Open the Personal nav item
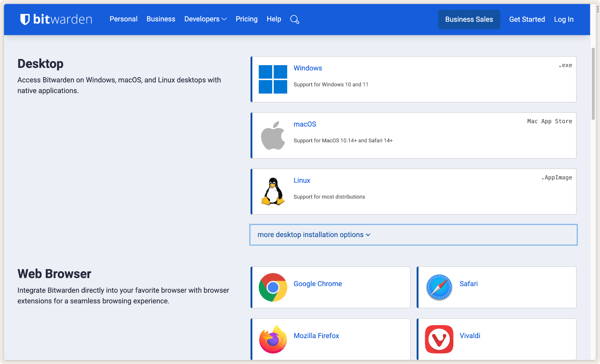The height and width of the screenshot is (364, 600). pyautogui.click(x=123, y=19)
